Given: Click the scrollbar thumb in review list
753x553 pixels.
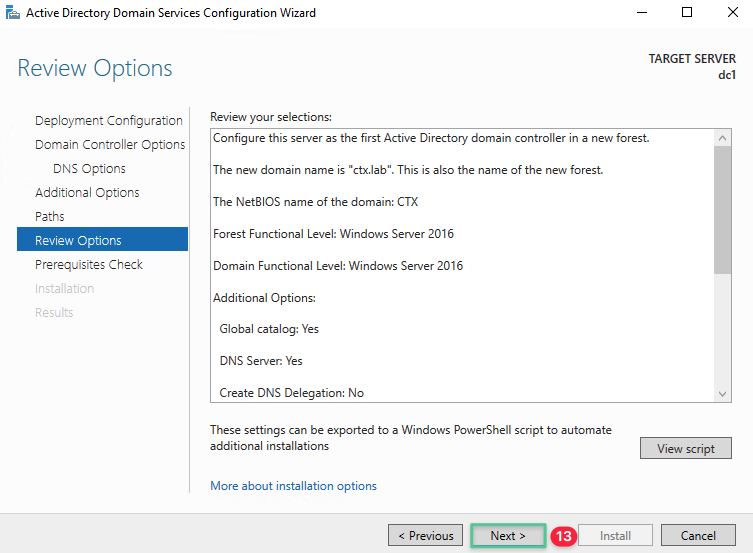Looking at the screenshot, I should pos(722,210).
